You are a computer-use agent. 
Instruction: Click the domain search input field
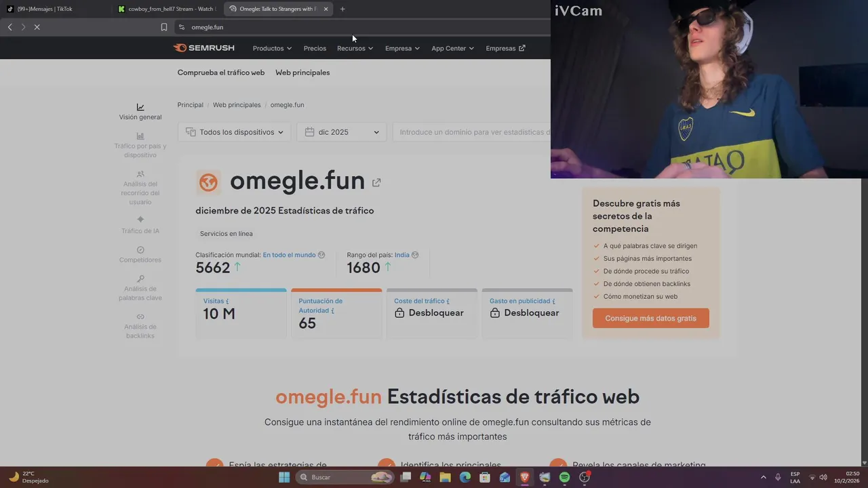coord(472,132)
